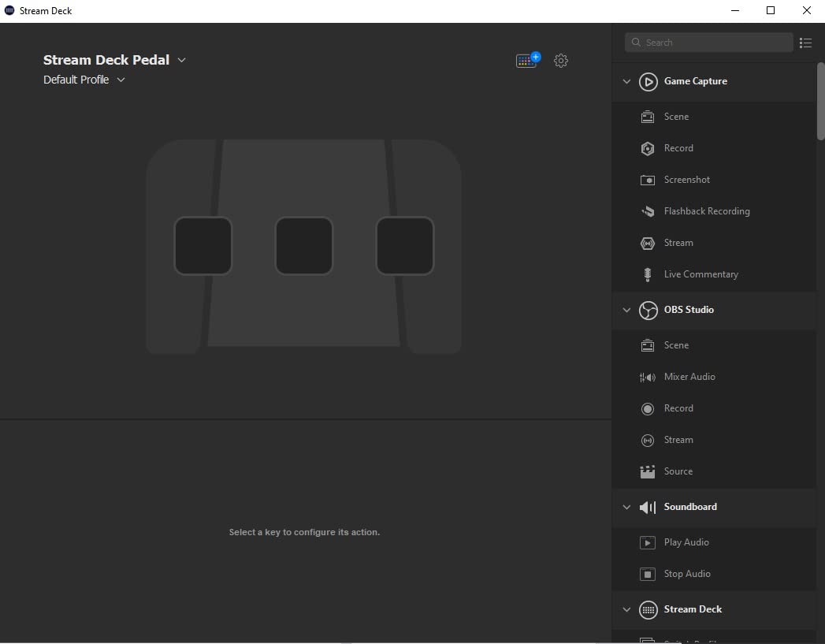The width and height of the screenshot is (825, 644).
Task: Click the Soundboard category icon
Action: click(648, 507)
